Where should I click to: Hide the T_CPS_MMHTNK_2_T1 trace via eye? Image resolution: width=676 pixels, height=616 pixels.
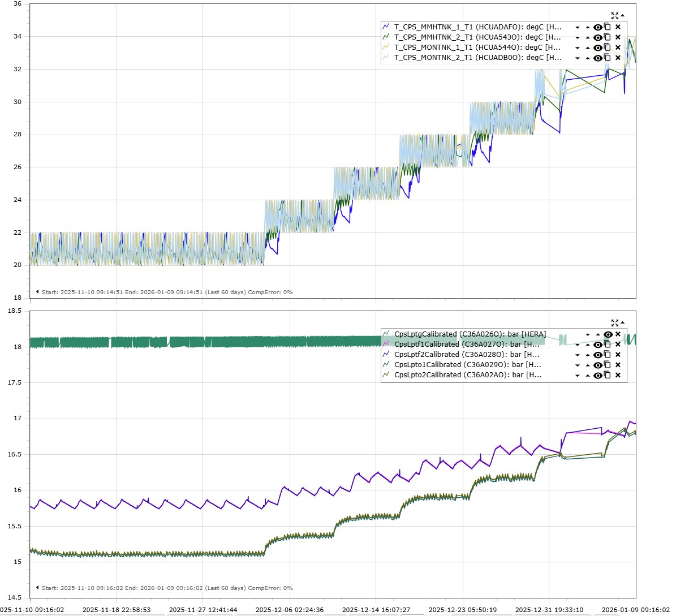(x=597, y=37)
